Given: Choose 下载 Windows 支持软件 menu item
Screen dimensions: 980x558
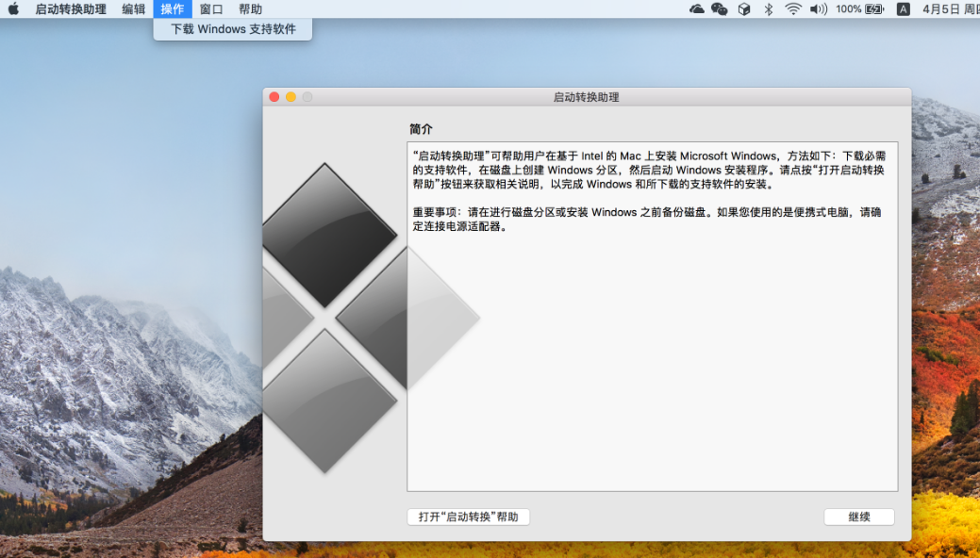Looking at the screenshot, I should click(x=232, y=28).
